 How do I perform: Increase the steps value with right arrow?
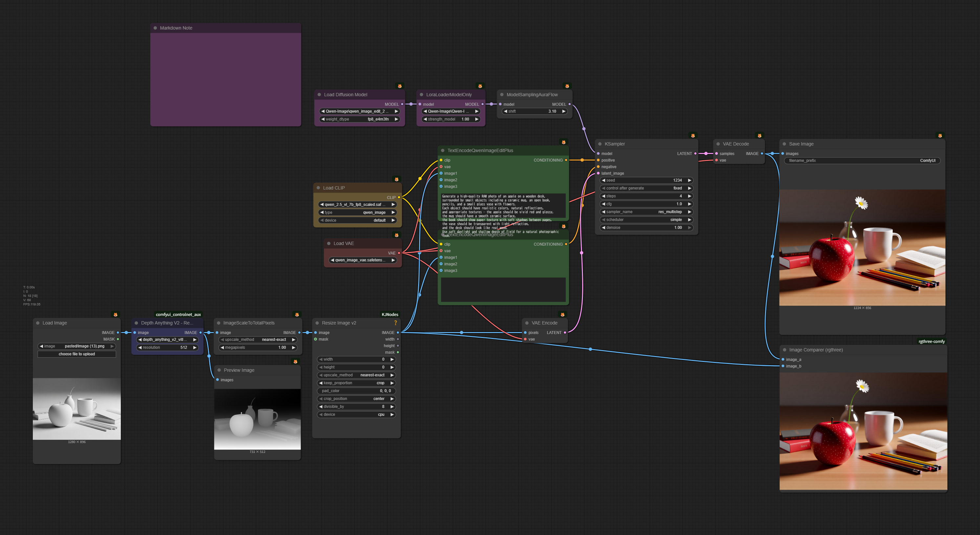tap(689, 196)
